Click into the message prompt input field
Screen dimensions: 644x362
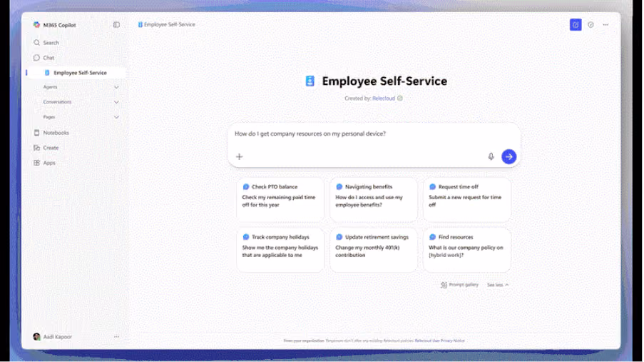(374, 134)
